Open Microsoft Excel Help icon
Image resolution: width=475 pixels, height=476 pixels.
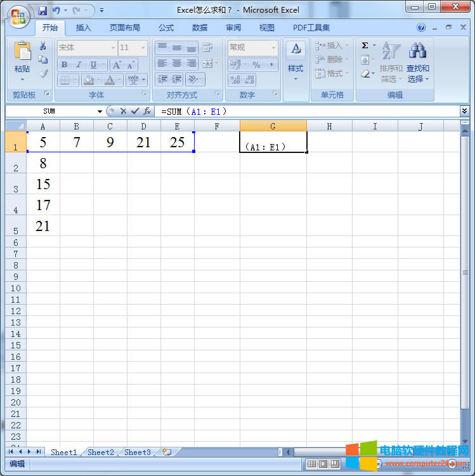tap(421, 28)
